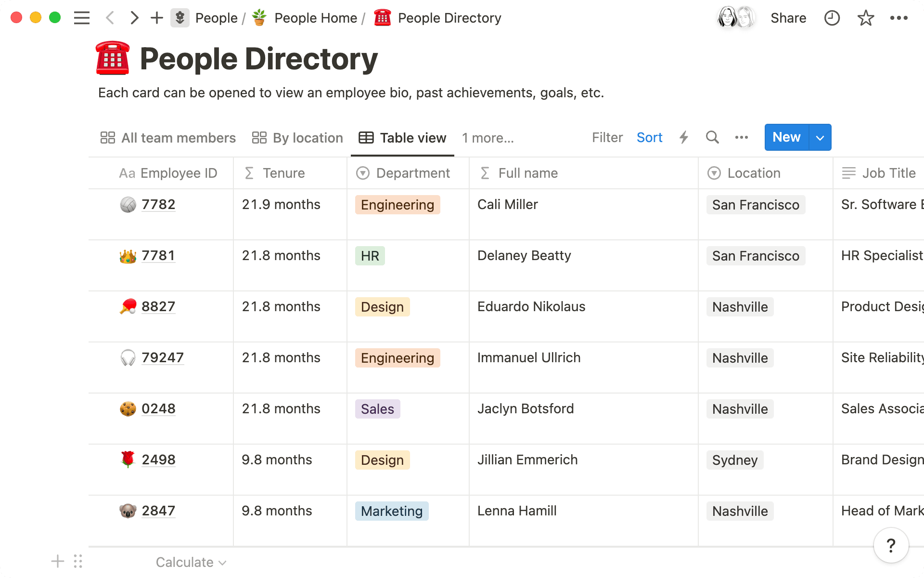Apply sorting via the Sort link

650,137
